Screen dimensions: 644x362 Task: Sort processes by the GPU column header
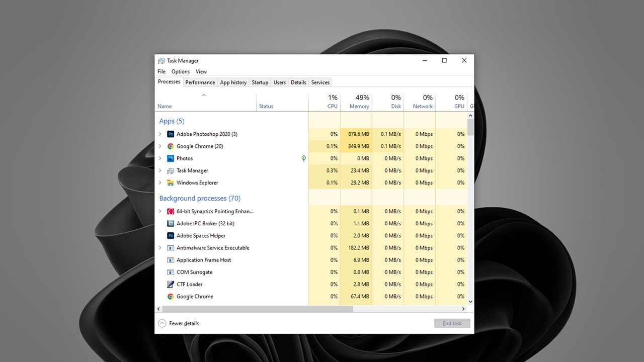pyautogui.click(x=451, y=102)
